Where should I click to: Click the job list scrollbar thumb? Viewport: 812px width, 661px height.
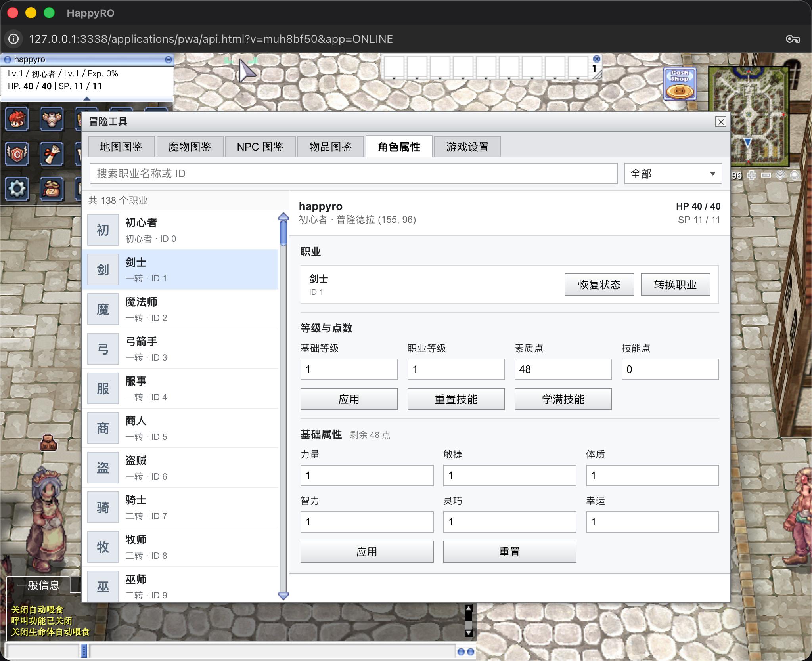click(283, 233)
